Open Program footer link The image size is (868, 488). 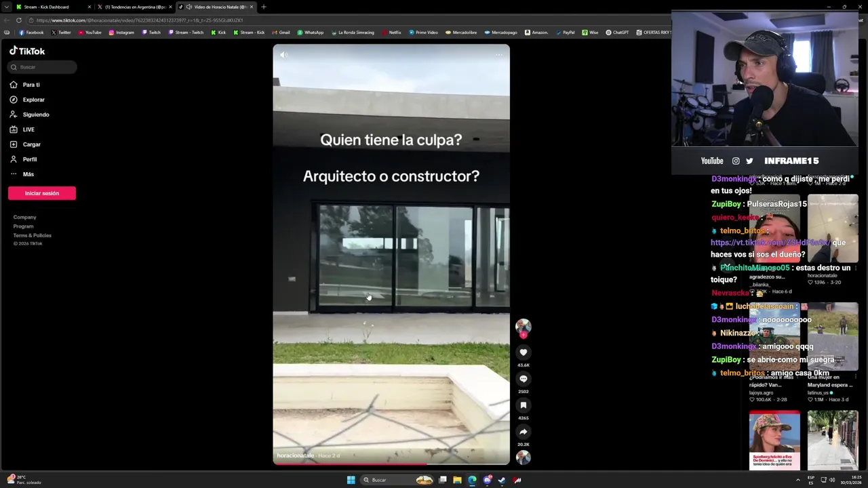click(x=23, y=226)
